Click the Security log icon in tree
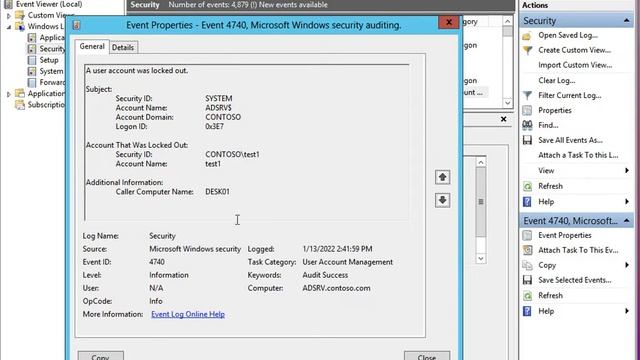This screenshot has height=360, width=640. click(32, 49)
